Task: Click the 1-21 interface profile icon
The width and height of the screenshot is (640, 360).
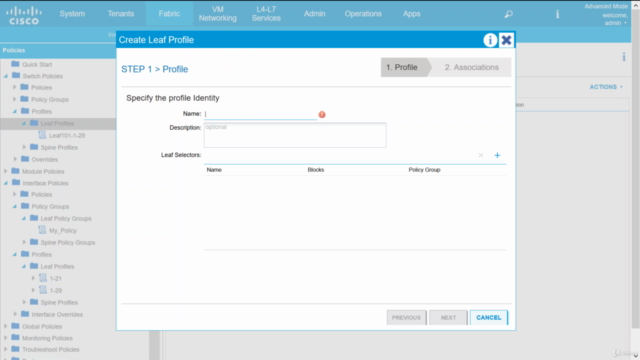Action: 43,278
